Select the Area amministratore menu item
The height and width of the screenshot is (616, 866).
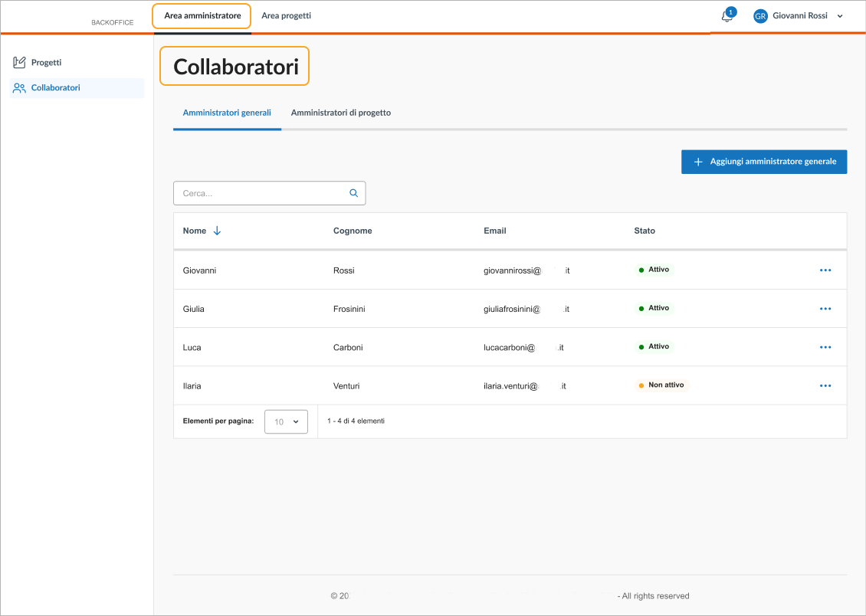(202, 15)
